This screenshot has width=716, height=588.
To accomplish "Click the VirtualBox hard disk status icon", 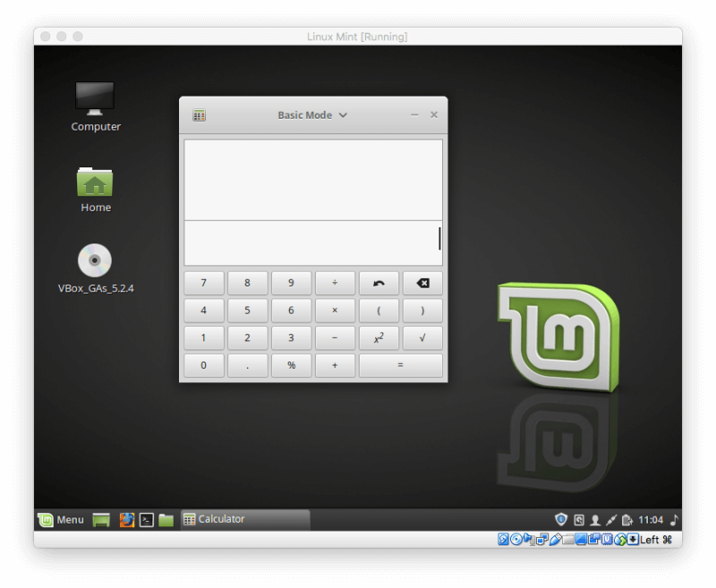I will tap(503, 540).
